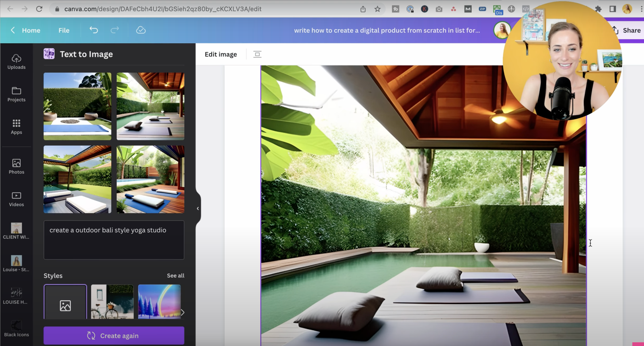Click the Edit image button
The height and width of the screenshot is (346, 644).
pos(221,54)
